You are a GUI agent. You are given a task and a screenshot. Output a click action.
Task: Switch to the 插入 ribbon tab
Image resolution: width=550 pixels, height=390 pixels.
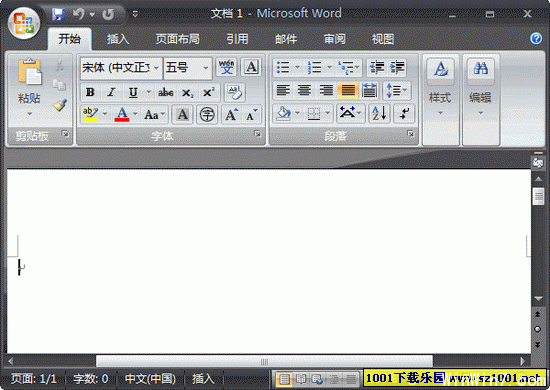118,39
